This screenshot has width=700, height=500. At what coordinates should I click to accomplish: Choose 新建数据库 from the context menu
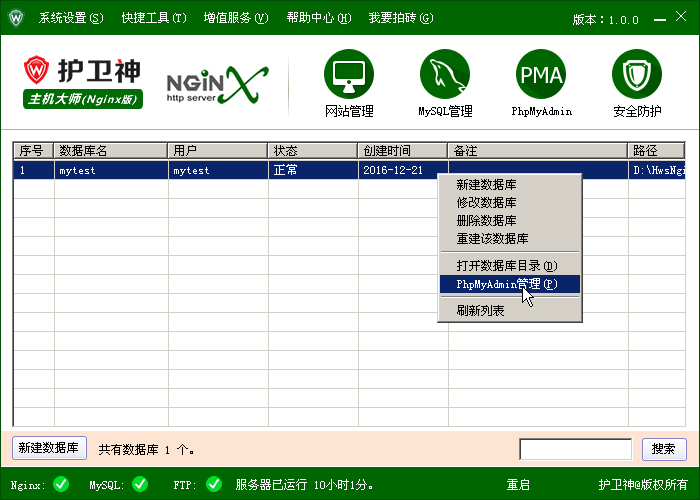pyautogui.click(x=510, y=184)
